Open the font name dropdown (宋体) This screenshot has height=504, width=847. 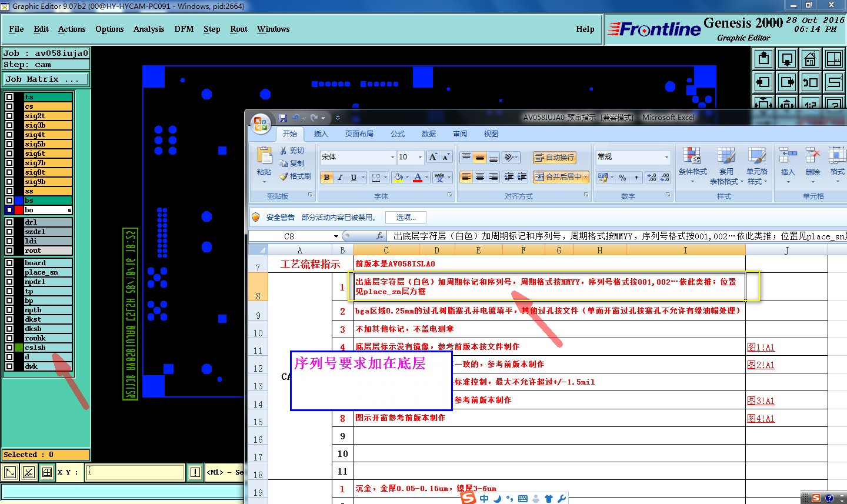(392, 157)
